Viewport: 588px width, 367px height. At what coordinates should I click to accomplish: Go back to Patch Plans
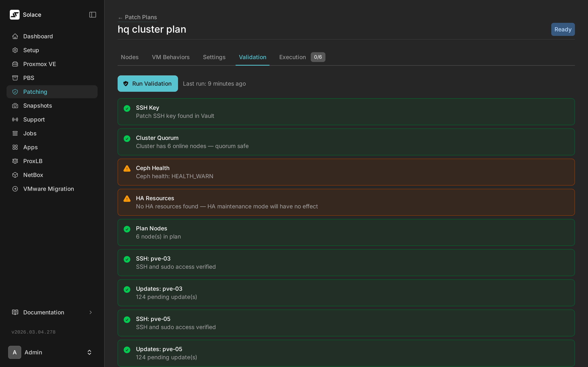click(137, 17)
